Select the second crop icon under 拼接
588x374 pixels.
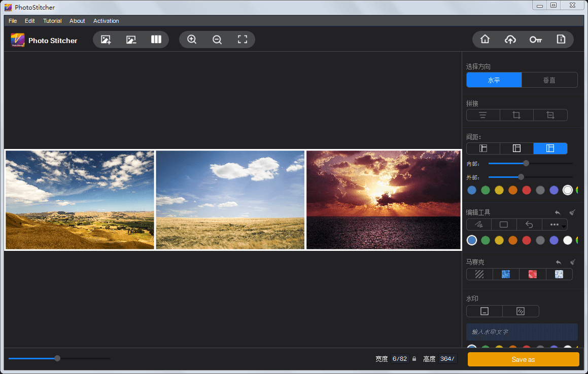[550, 115]
